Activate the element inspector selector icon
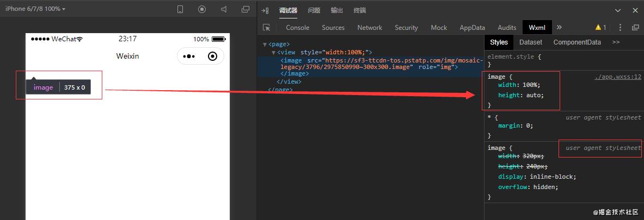 tap(267, 28)
